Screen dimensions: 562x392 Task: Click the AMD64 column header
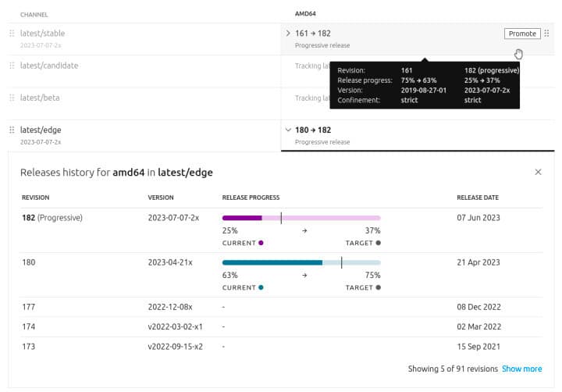[306, 14]
